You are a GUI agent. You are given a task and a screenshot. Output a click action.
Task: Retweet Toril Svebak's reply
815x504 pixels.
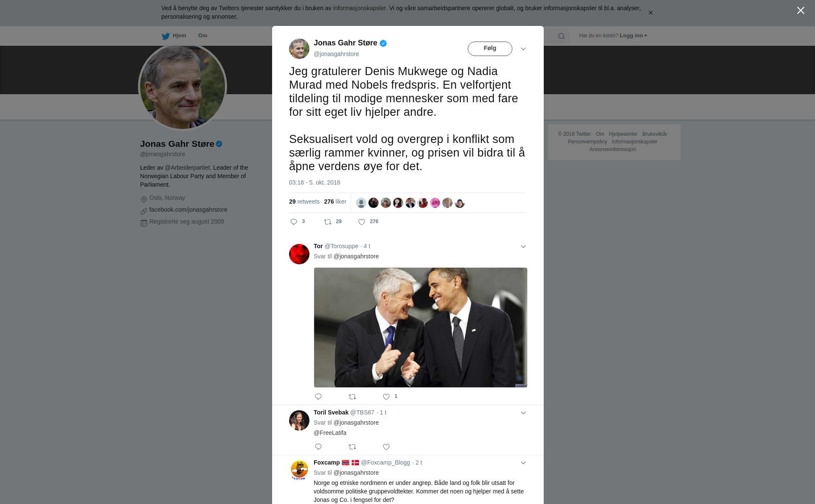[x=352, y=447]
